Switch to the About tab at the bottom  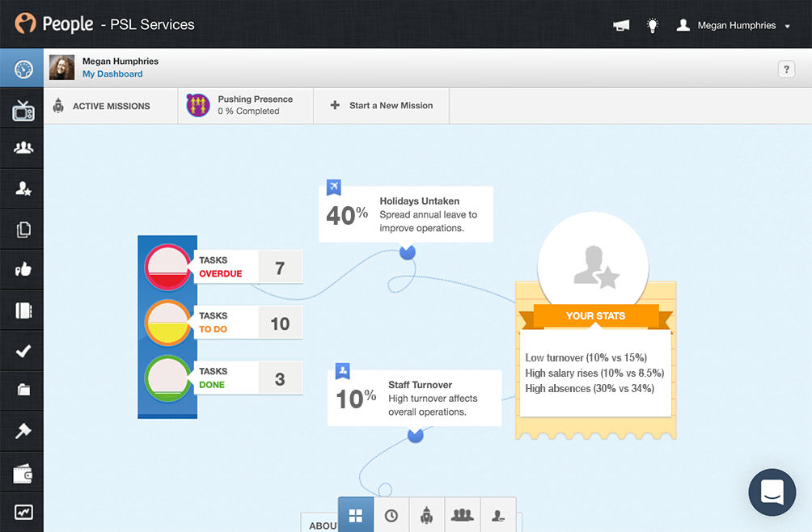point(324,524)
